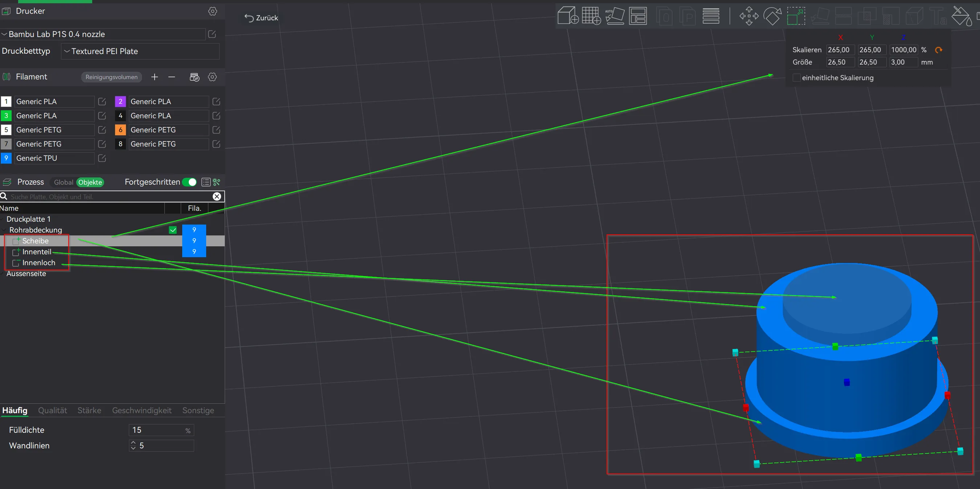Increase Wandlinien with the up arrow
This screenshot has height=489, width=980.
pyautogui.click(x=133, y=443)
